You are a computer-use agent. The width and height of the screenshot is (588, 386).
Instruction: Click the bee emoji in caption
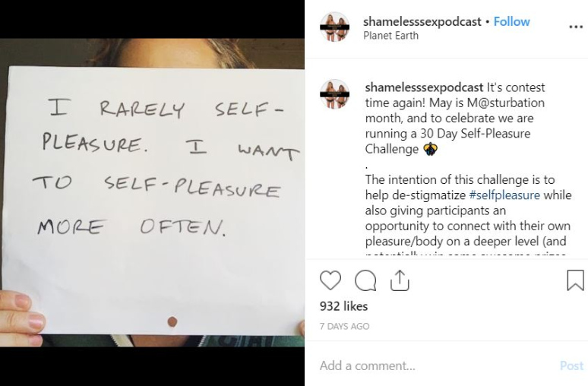430,149
